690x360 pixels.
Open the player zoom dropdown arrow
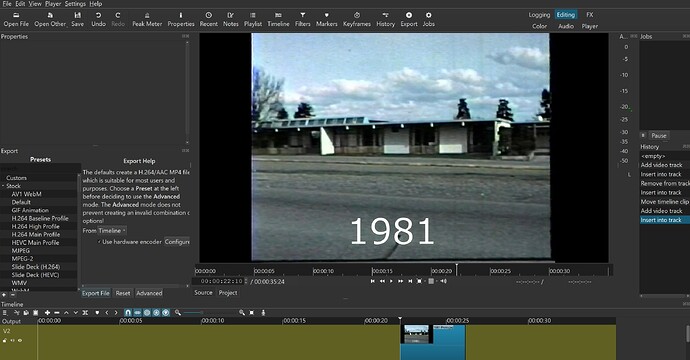pos(426,281)
